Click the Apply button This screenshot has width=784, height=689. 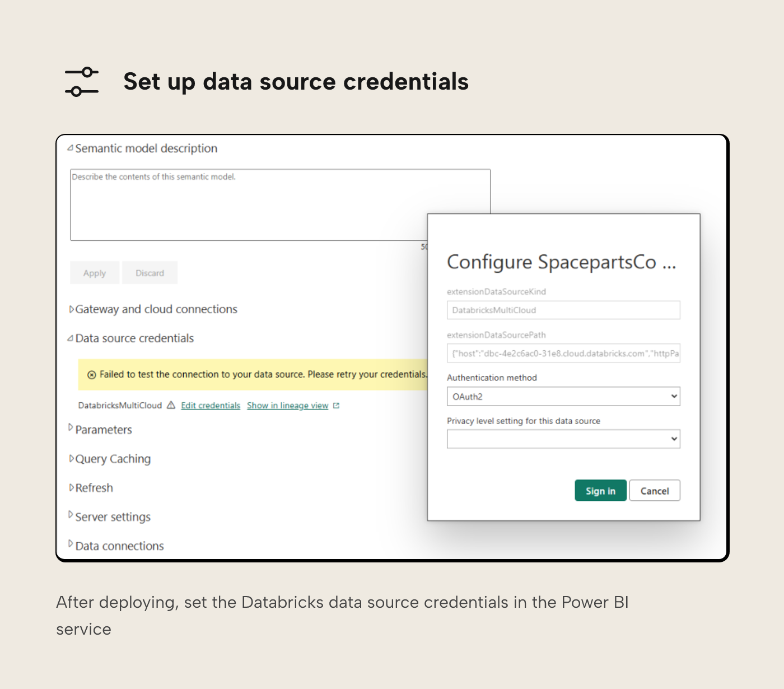95,273
